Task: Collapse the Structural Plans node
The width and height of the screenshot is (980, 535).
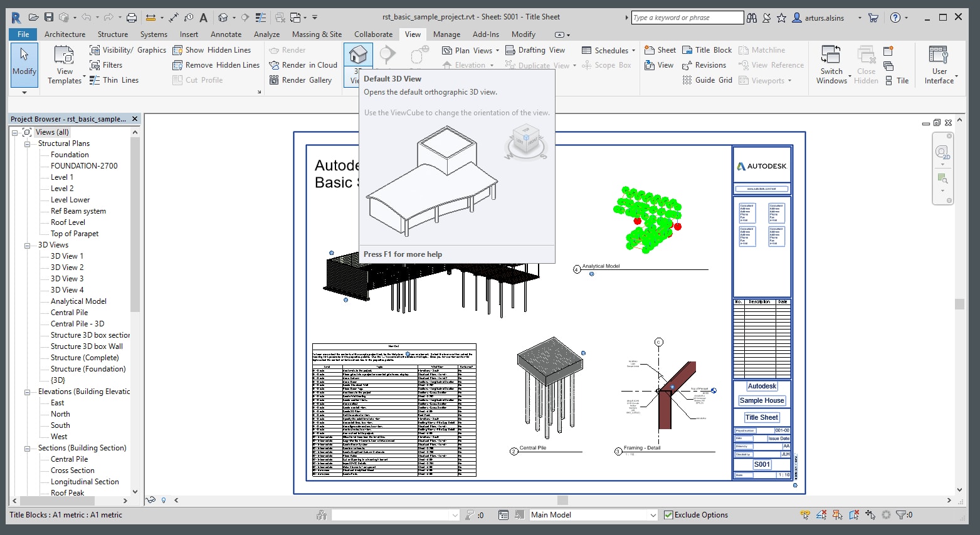Action: click(x=28, y=143)
